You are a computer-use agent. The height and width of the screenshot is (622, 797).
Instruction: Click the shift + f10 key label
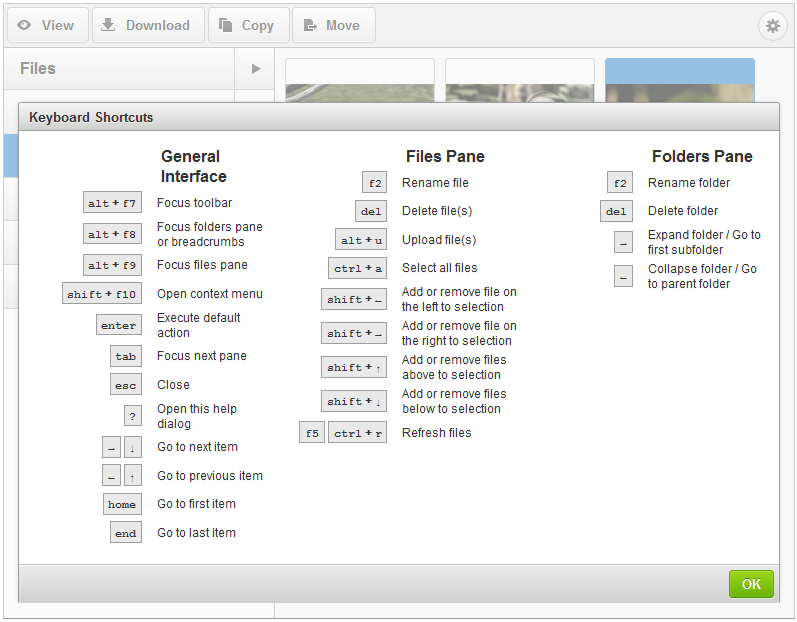[102, 294]
